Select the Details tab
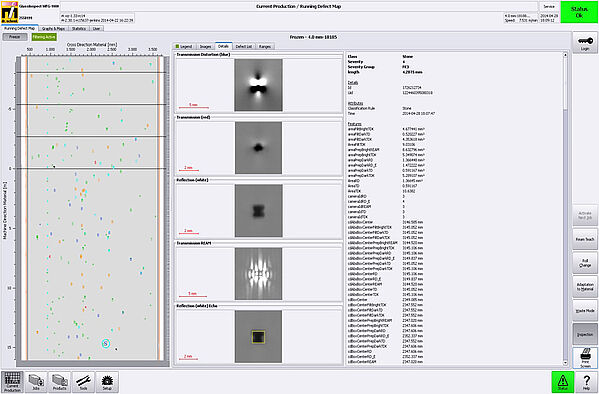 [x=223, y=46]
